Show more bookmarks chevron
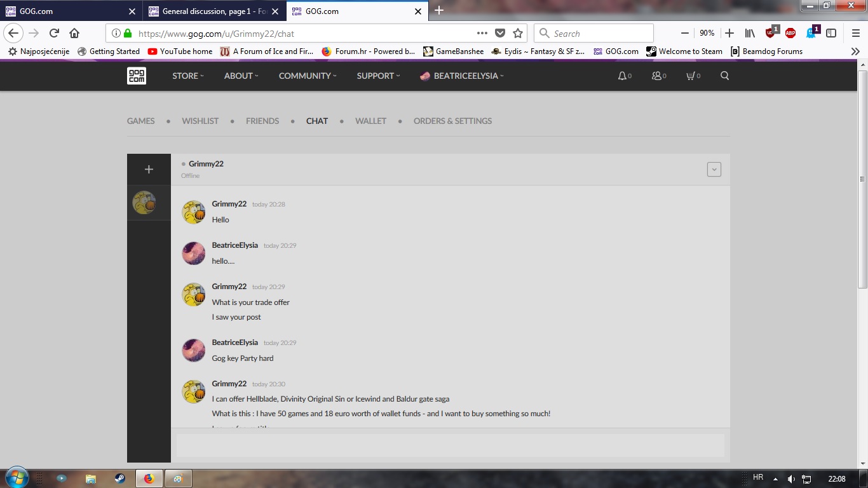 click(x=855, y=51)
